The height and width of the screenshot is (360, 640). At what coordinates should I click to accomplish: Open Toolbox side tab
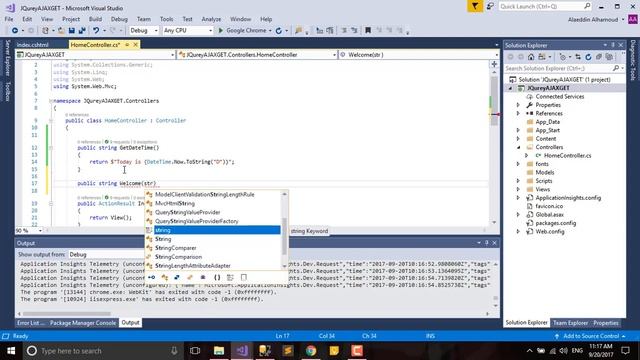7,91
